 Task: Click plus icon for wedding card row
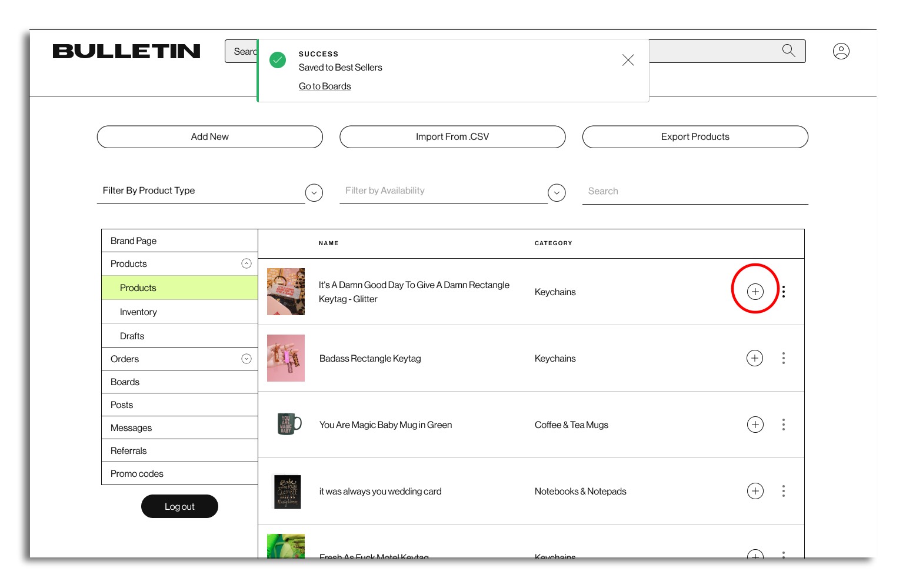[x=755, y=491]
